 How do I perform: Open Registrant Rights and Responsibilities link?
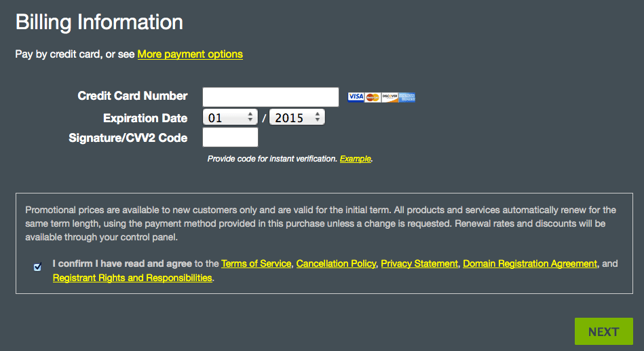[x=132, y=278]
